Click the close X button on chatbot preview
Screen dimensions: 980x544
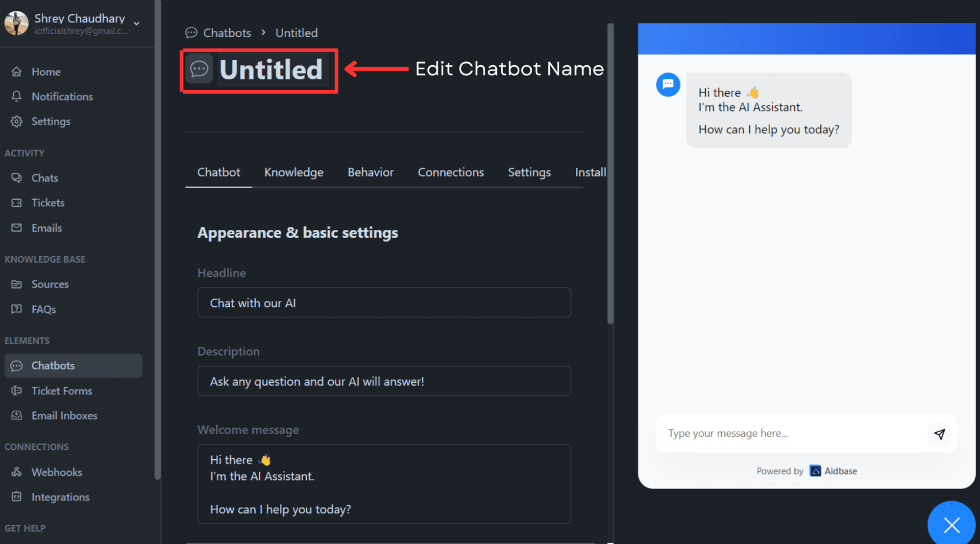point(953,524)
